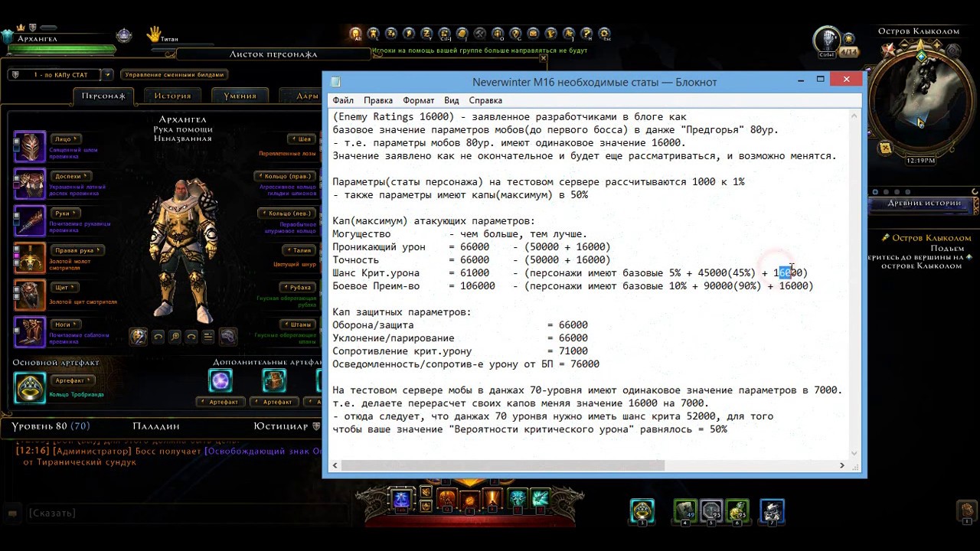Click the list options icon under character model
This screenshot has height=551, width=980.
coord(208,336)
